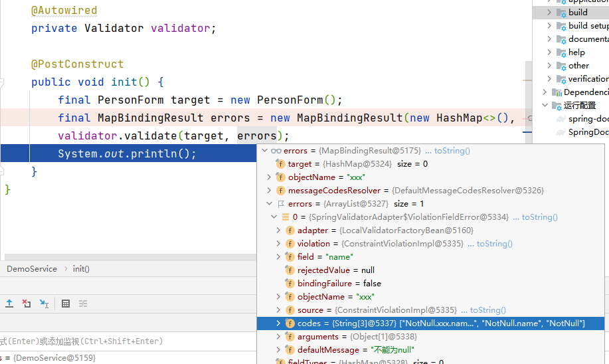Click the evaluate expression input field
Viewport: 609px width, 364px height.
point(128,341)
